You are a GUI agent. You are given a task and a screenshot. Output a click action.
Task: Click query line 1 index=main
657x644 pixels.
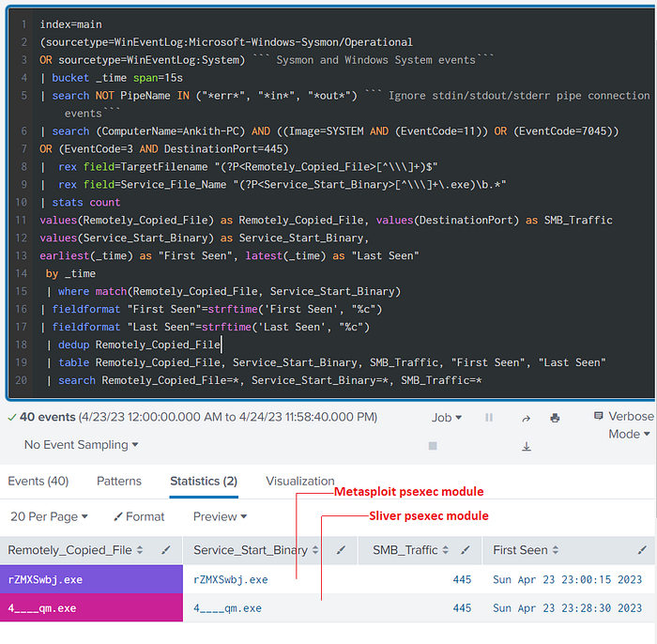click(70, 24)
